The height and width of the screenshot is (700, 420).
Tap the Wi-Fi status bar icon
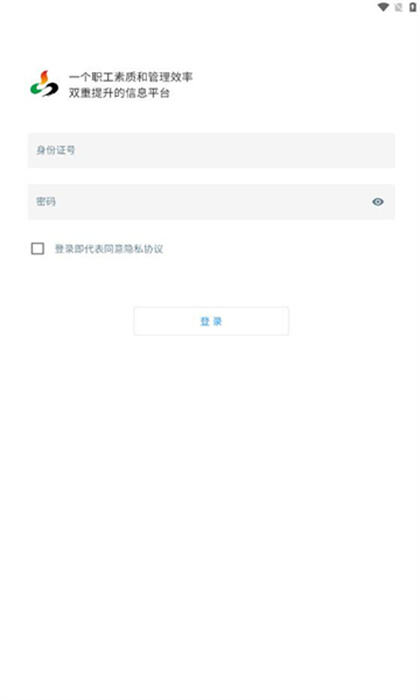[x=383, y=7]
